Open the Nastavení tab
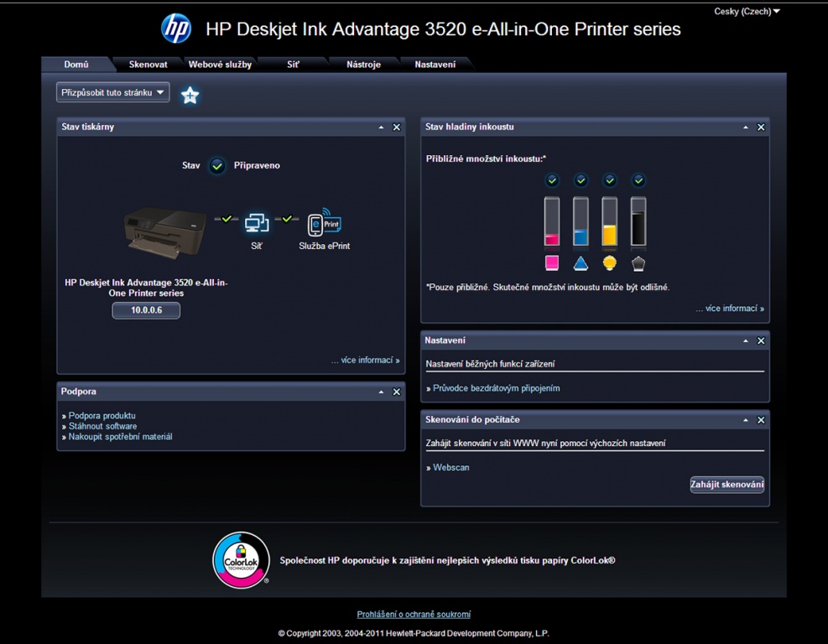 (435, 65)
